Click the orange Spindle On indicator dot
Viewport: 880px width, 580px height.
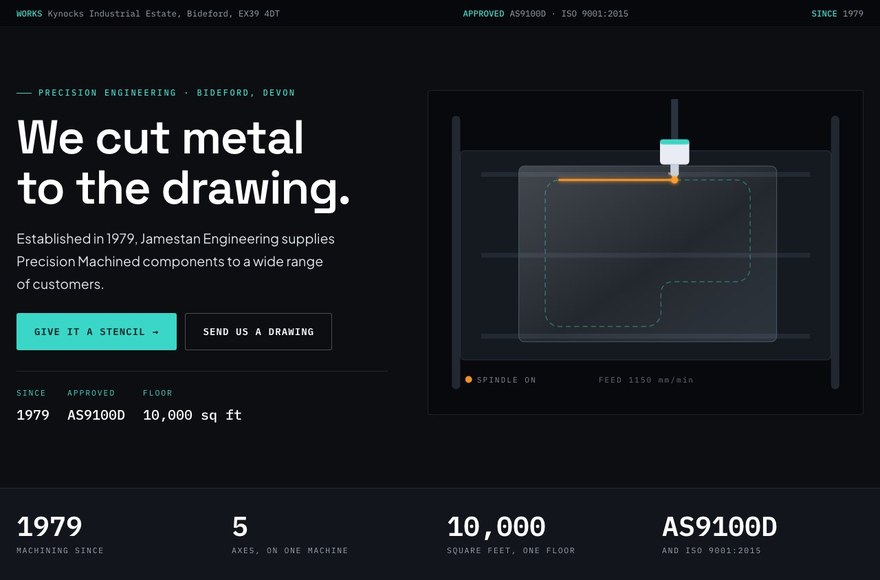pyautogui.click(x=469, y=380)
